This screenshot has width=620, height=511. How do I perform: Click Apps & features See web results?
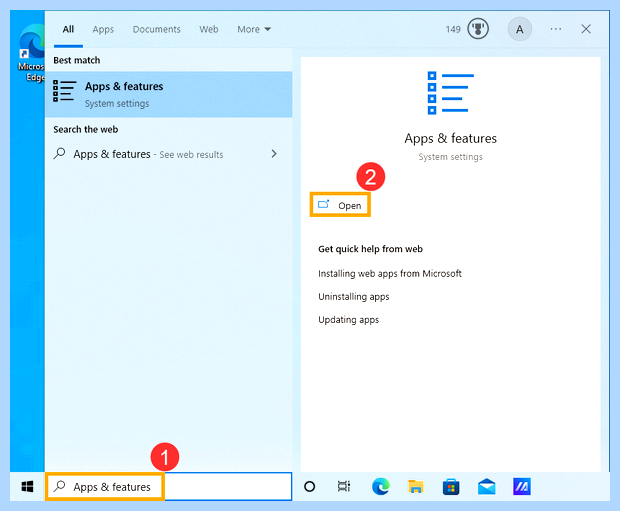168,154
